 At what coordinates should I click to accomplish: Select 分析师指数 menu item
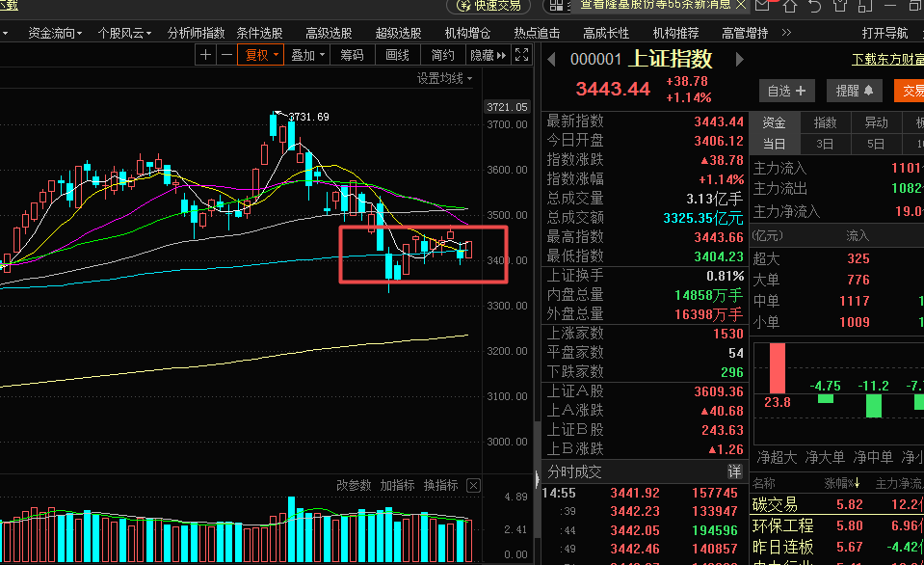coord(197,33)
